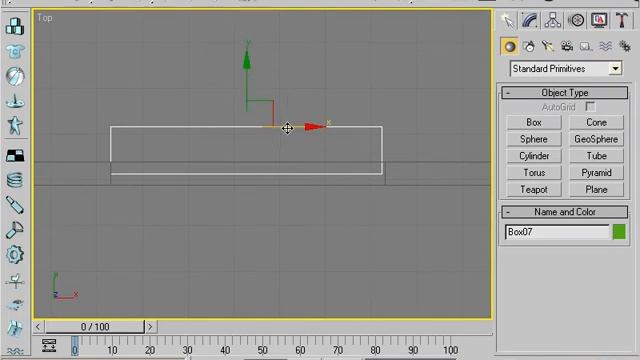Select the Cameras category icon
The image size is (640, 360).
567,47
